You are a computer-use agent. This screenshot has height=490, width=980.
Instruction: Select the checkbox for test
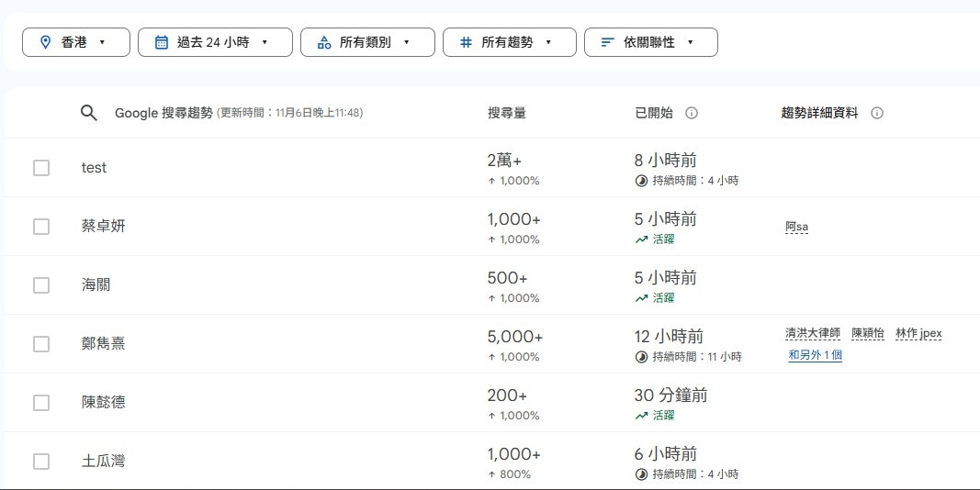[41, 168]
